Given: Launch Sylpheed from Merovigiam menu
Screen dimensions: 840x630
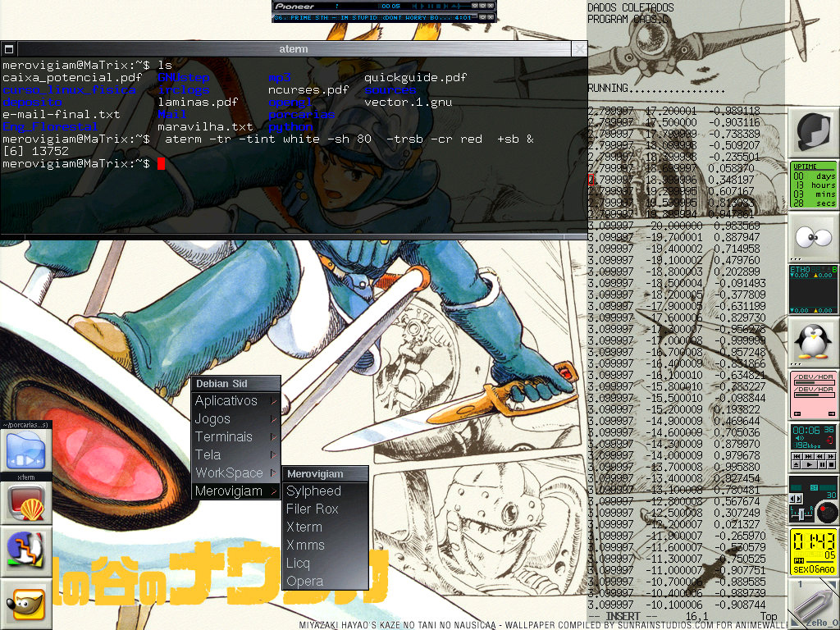Looking at the screenshot, I should click(x=325, y=491).
